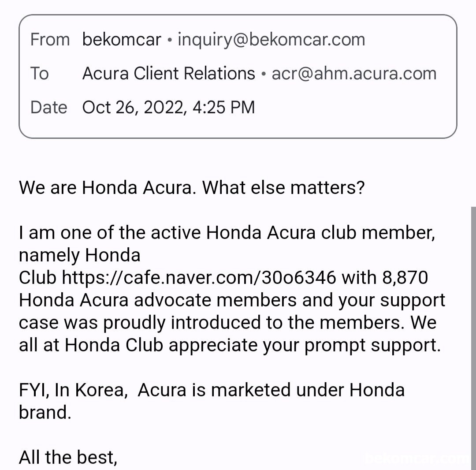Tap the 'I am one of the active' line
Screen dimensions: 476x470
click(227, 233)
